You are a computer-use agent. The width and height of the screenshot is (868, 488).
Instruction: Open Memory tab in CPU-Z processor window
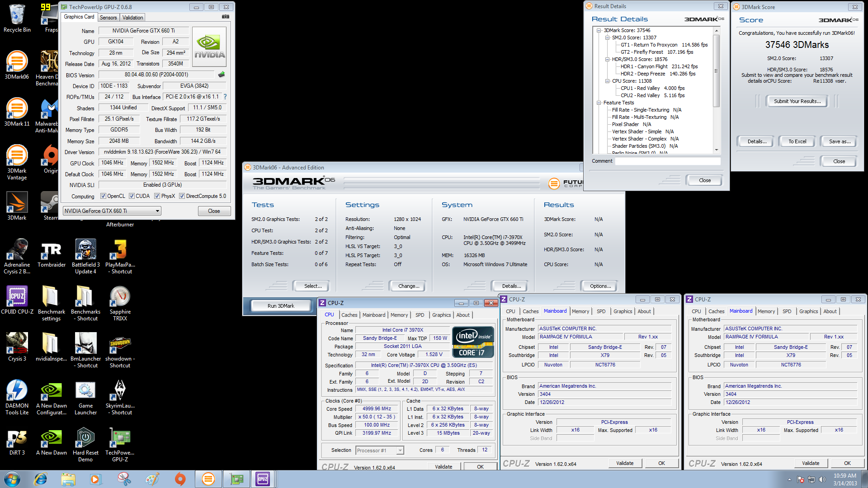click(399, 315)
